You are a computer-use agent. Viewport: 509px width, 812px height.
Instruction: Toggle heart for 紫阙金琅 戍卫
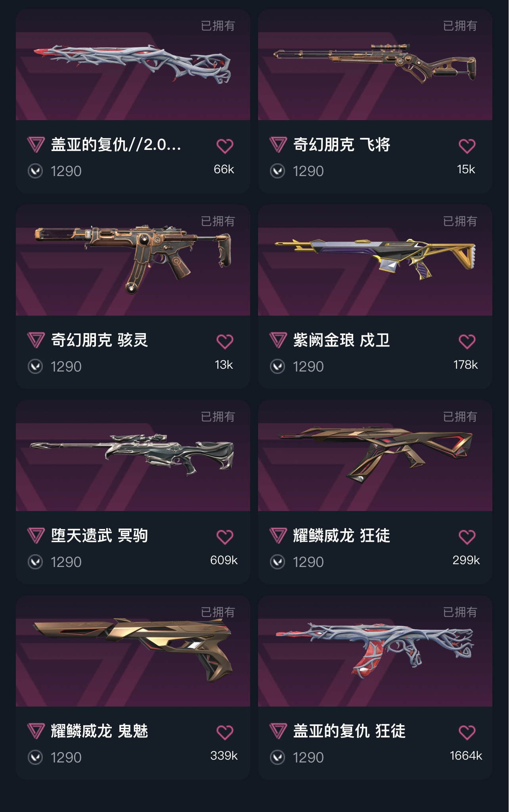click(467, 341)
